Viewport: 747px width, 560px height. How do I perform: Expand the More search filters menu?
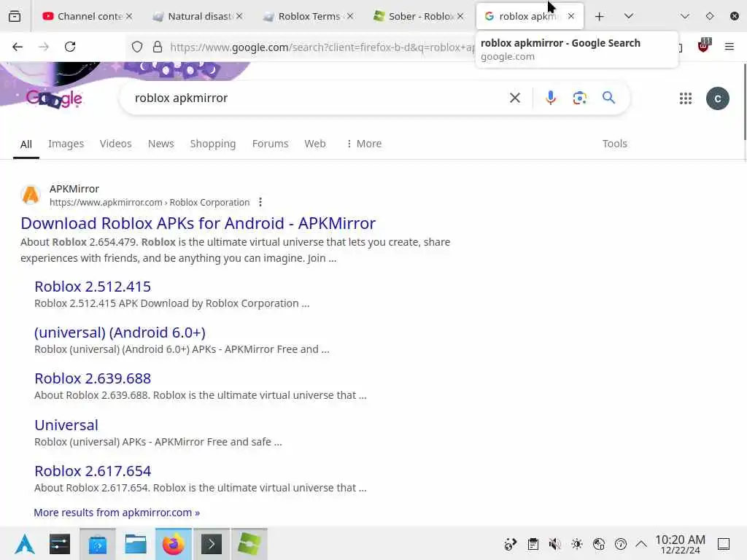coord(364,144)
